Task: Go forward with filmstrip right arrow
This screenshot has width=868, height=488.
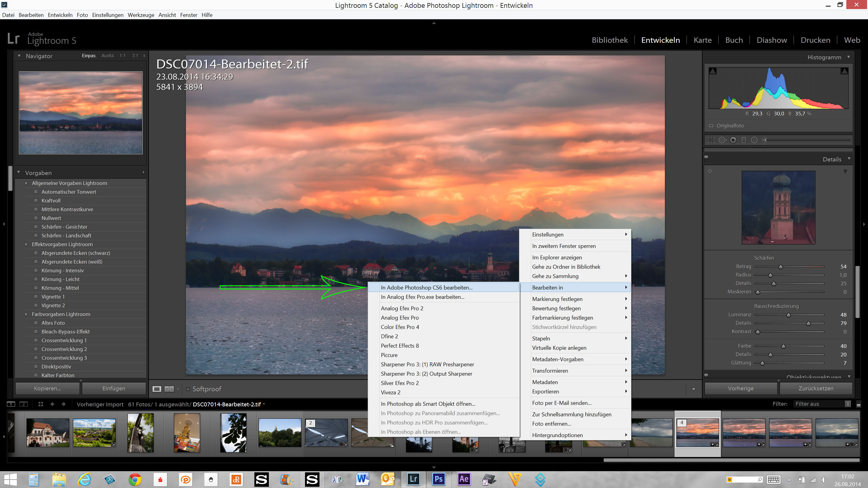Action: tap(63, 404)
